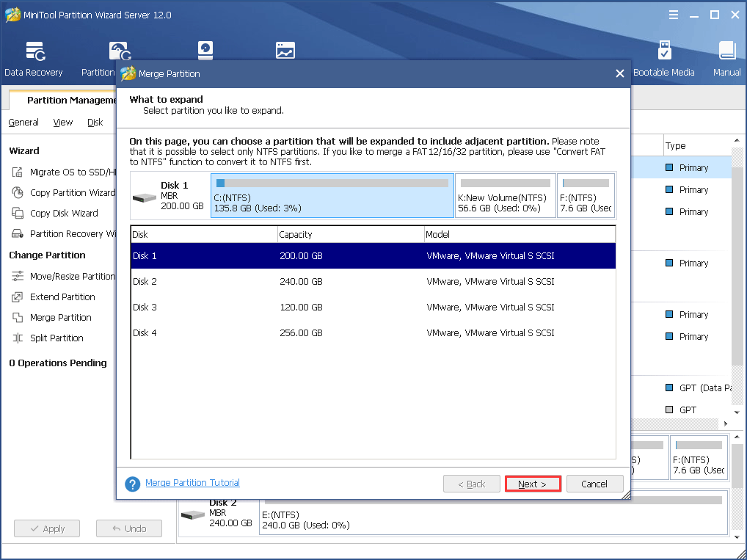
Task: Click the Disk 2 drive icon in main window
Action: pyautogui.click(x=193, y=514)
